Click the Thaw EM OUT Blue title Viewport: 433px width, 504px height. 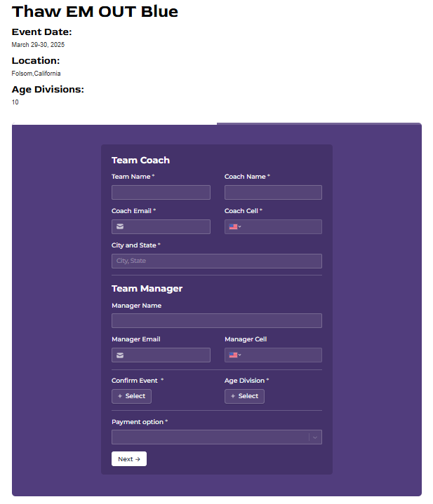[x=95, y=12]
